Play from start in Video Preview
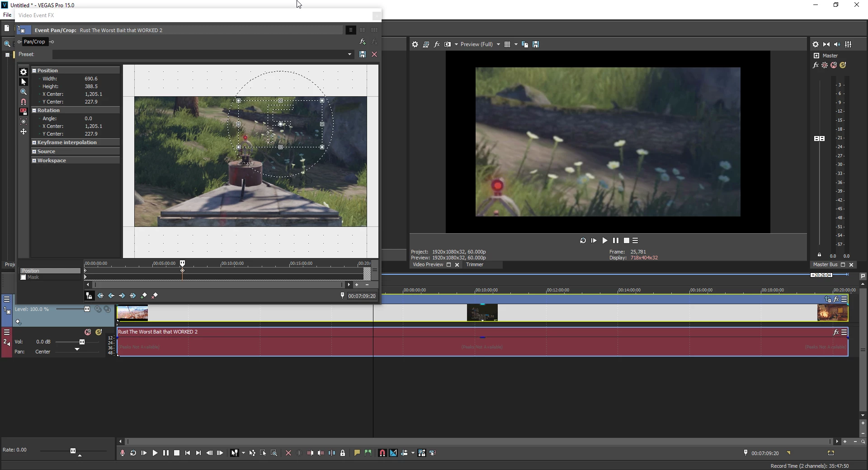 pyautogui.click(x=594, y=240)
